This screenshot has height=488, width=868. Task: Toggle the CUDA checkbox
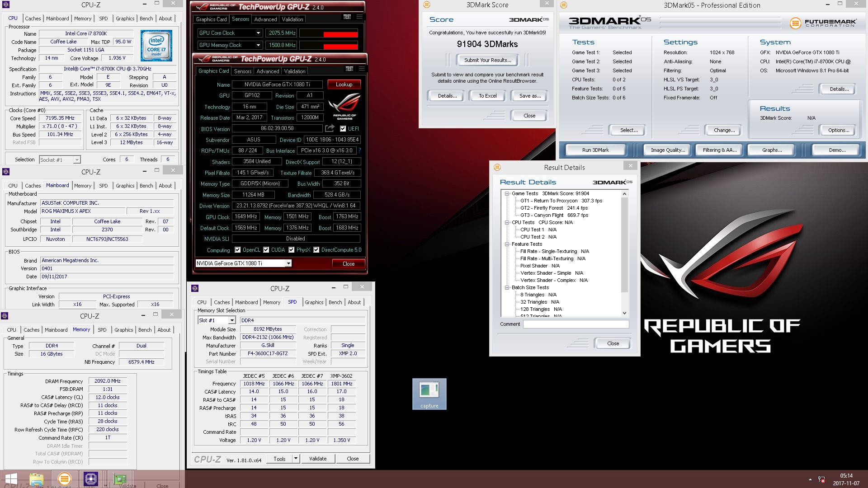click(x=266, y=249)
